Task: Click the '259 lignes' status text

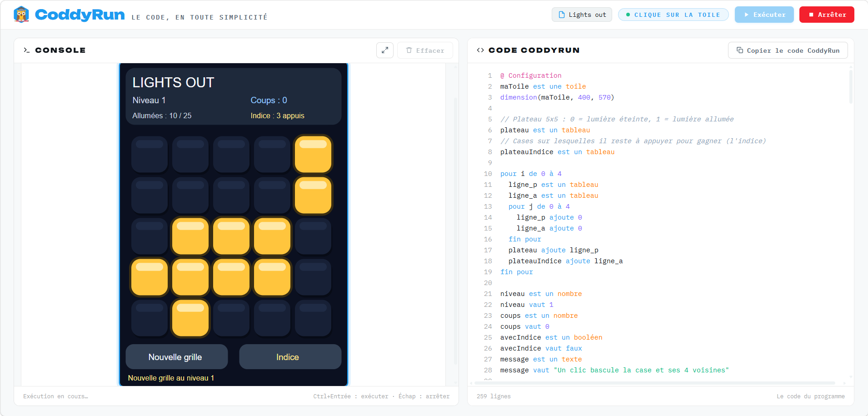Action: 494,396
